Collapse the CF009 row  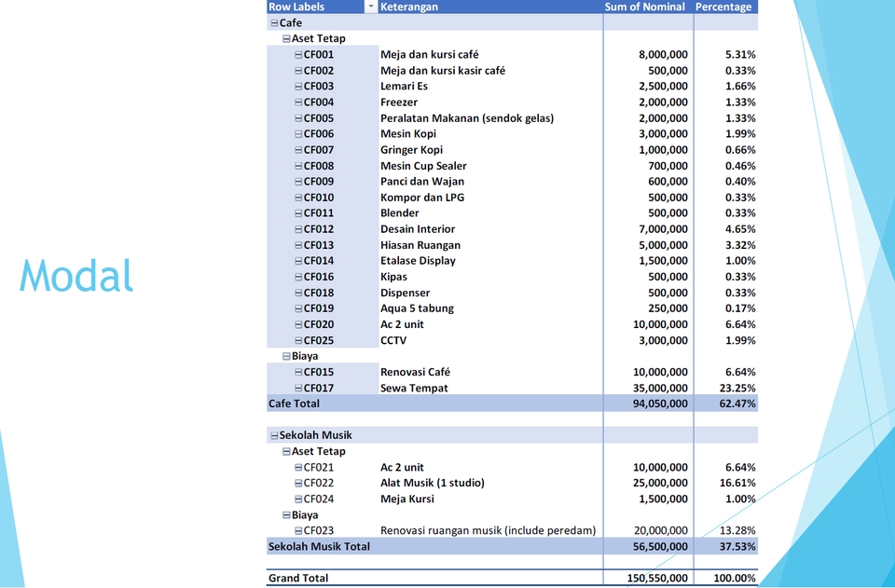[298, 182]
